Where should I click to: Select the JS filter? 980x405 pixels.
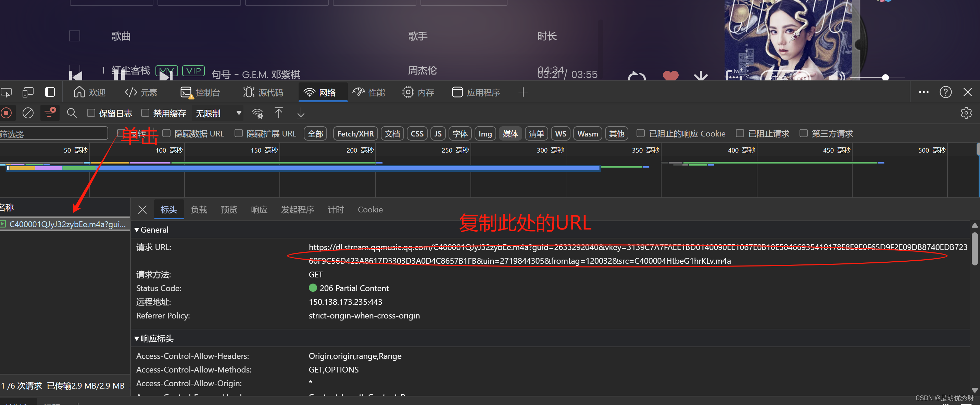pyautogui.click(x=438, y=134)
